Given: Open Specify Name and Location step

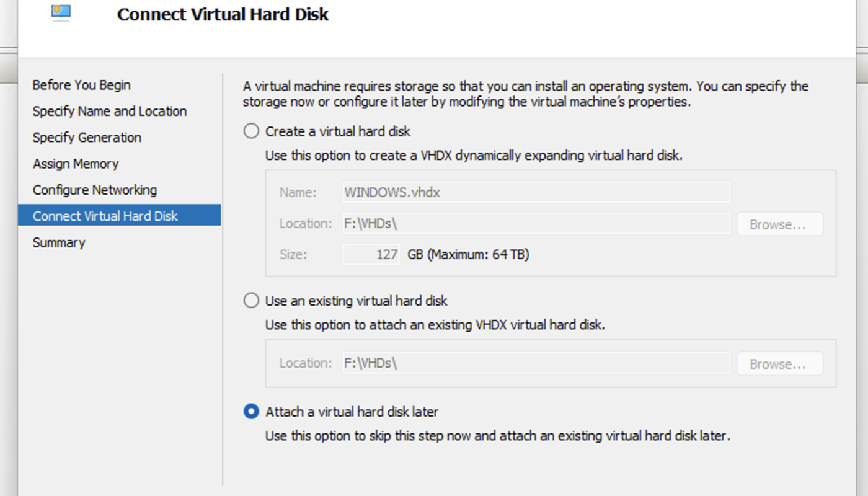Looking at the screenshot, I should 109,112.
